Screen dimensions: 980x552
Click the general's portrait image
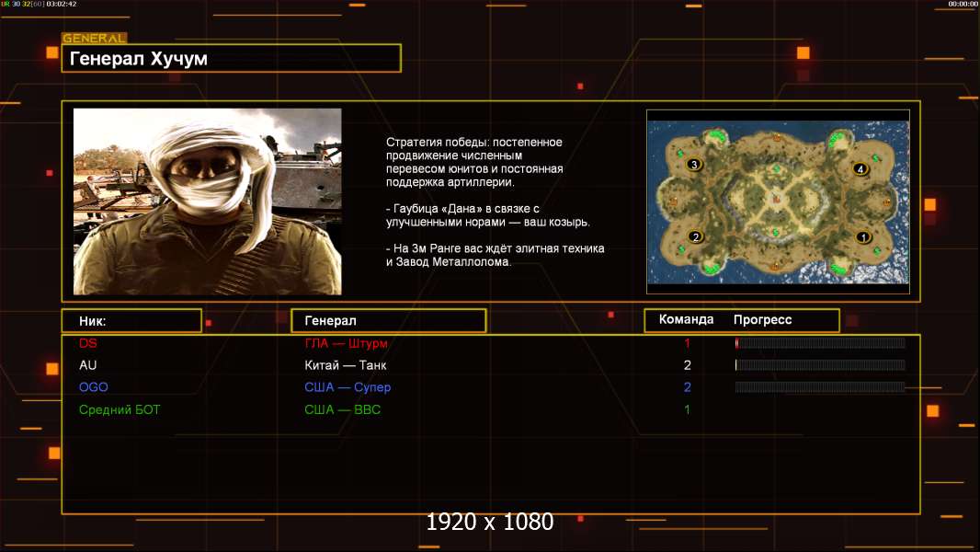tap(208, 201)
